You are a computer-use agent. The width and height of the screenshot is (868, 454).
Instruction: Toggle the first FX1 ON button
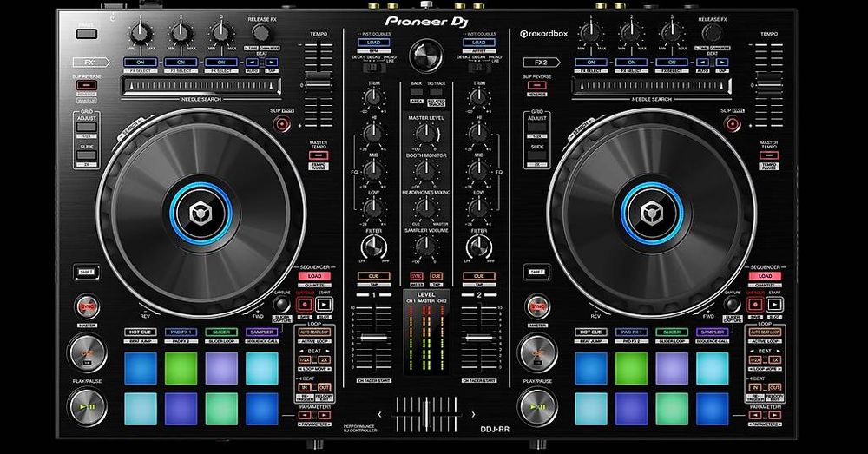click(140, 63)
